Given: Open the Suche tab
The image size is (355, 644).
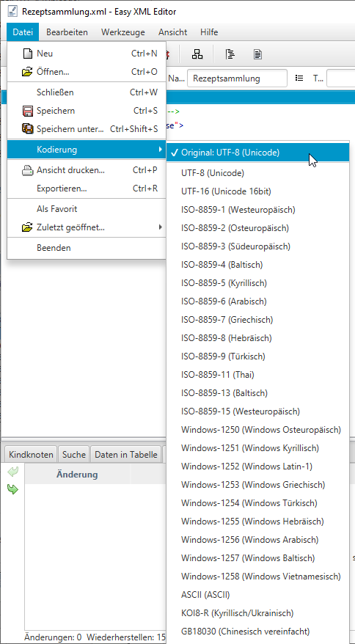Looking at the screenshot, I should pyautogui.click(x=74, y=455).
